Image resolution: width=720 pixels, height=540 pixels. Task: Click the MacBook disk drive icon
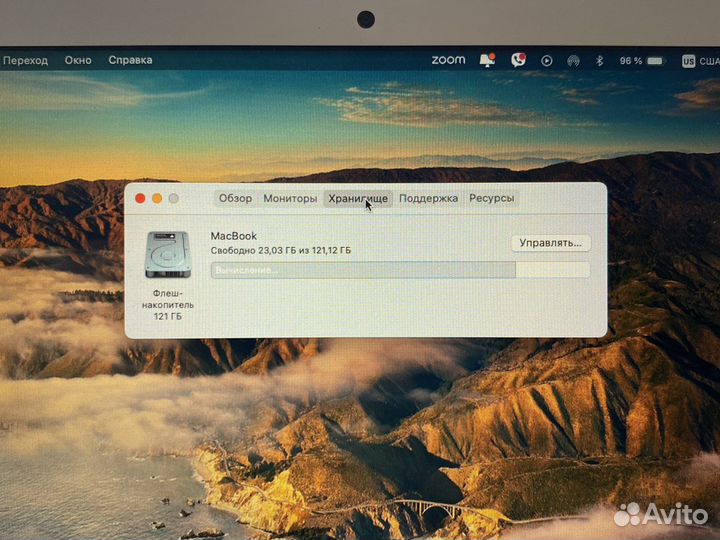(x=168, y=254)
